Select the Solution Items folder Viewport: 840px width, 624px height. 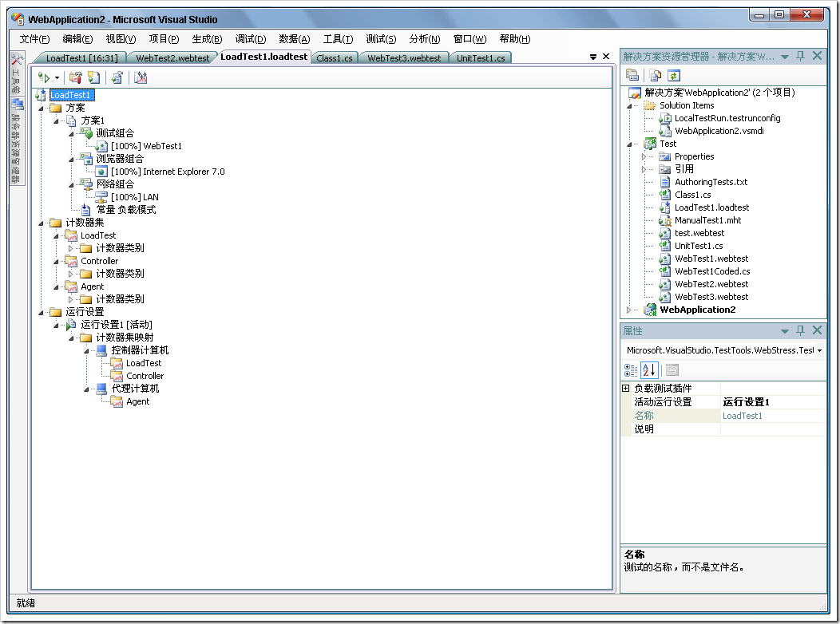coord(686,105)
